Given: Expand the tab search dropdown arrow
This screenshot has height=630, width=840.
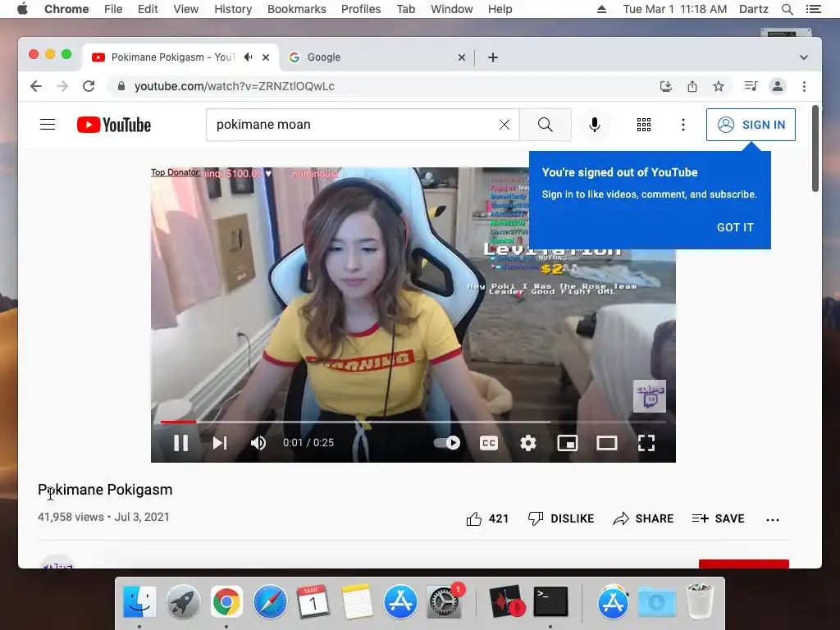Looking at the screenshot, I should (x=804, y=57).
